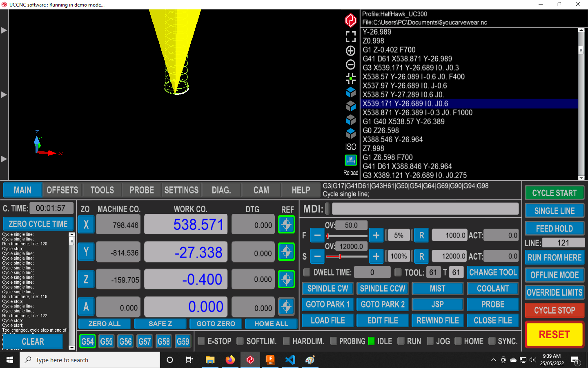Switch to the OFFSETS tab
Screen dimensions: 588x368
(62, 190)
